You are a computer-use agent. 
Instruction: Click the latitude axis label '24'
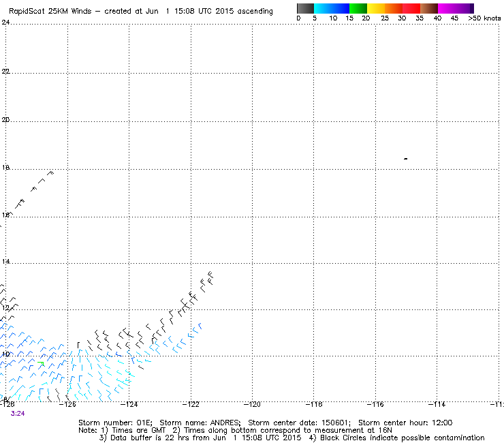point(5,22)
